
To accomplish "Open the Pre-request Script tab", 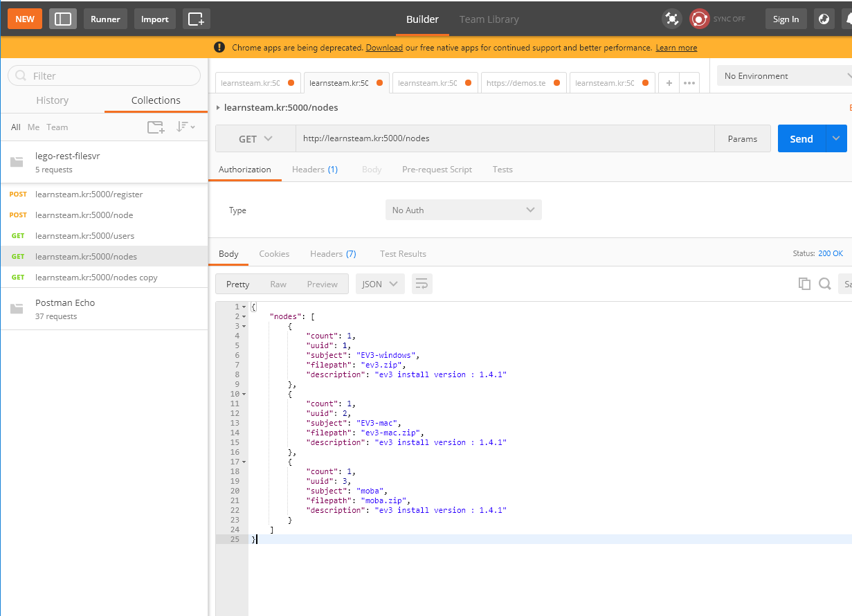I will 437,170.
